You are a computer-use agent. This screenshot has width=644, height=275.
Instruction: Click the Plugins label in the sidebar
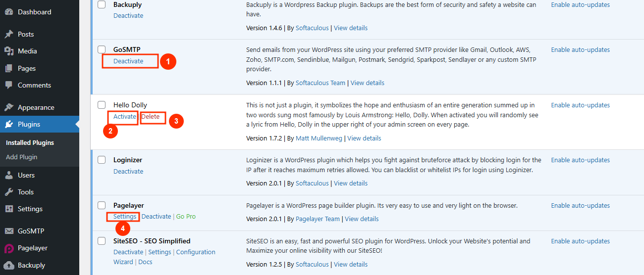(29, 124)
